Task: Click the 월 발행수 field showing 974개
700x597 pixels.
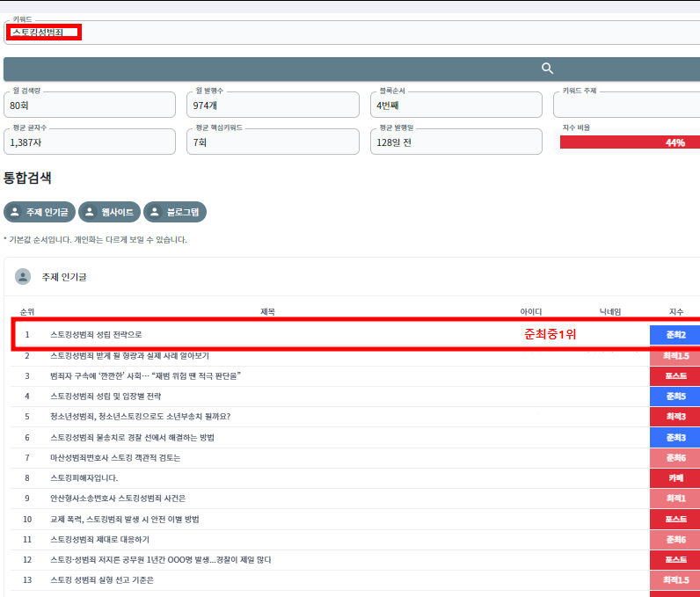Action: coord(273,105)
